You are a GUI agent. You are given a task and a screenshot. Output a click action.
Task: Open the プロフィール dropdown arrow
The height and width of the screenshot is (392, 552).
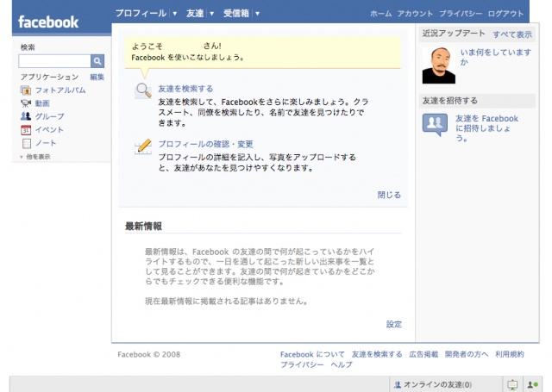click(x=174, y=14)
